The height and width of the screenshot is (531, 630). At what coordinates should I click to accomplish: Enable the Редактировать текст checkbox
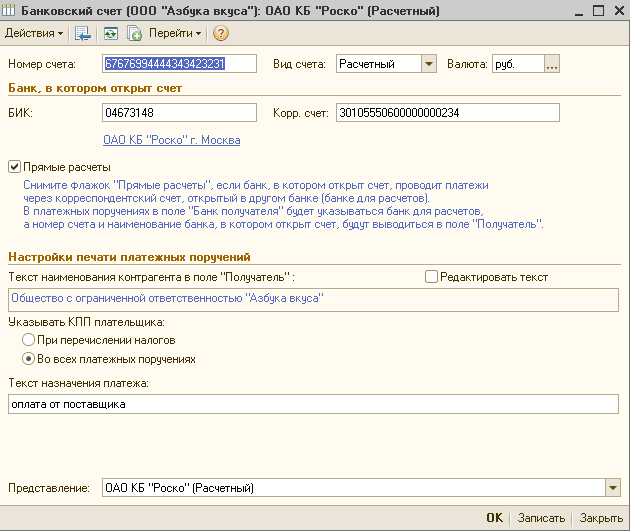[431, 277]
